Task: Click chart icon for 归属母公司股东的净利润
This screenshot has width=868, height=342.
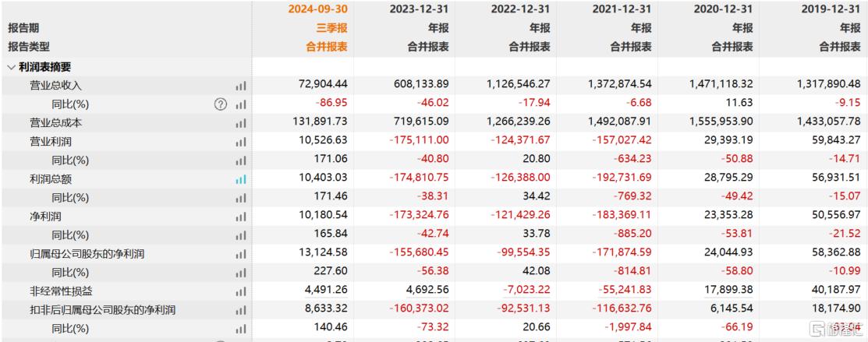Action: pos(241,254)
